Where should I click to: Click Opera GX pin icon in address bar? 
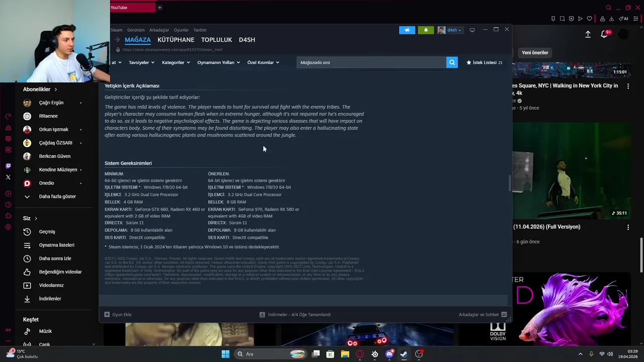tap(553, 19)
